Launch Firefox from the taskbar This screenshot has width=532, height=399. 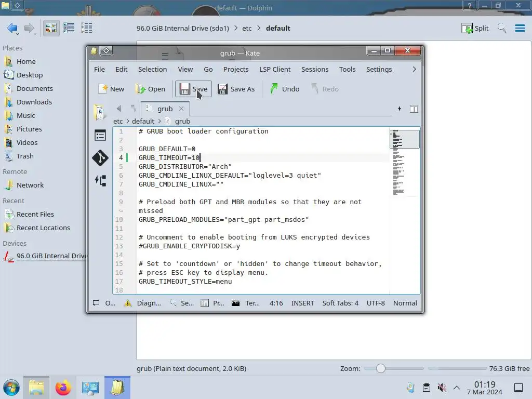pyautogui.click(x=63, y=388)
